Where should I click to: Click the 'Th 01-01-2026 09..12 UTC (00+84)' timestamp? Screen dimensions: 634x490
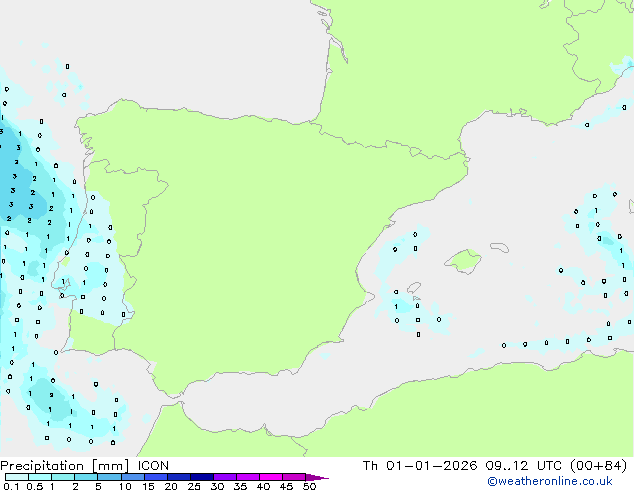[495, 466]
